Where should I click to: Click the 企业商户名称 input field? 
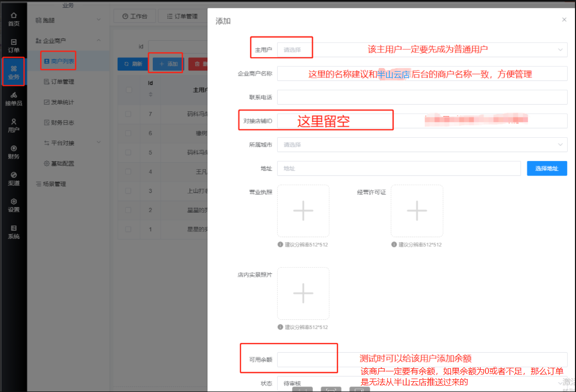[422, 73]
